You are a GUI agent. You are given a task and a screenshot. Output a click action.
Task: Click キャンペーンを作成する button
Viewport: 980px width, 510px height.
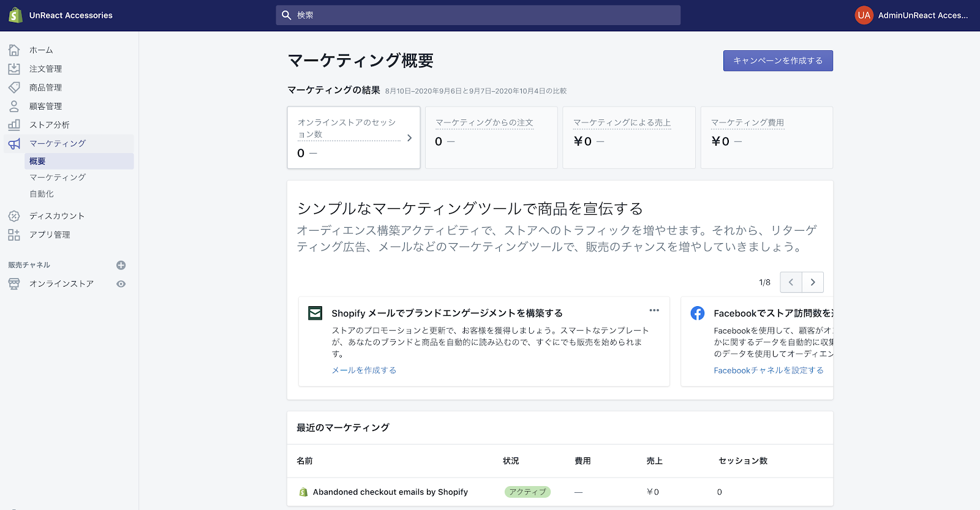click(778, 61)
